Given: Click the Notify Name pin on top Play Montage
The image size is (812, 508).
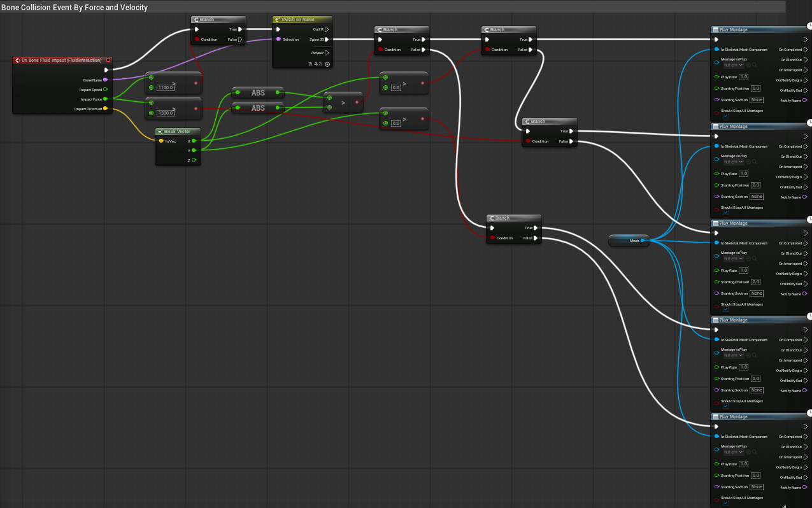Looking at the screenshot, I should point(805,101).
